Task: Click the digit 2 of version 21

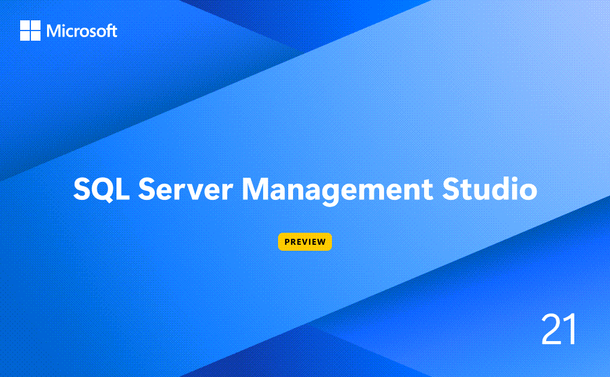Action: click(x=551, y=329)
